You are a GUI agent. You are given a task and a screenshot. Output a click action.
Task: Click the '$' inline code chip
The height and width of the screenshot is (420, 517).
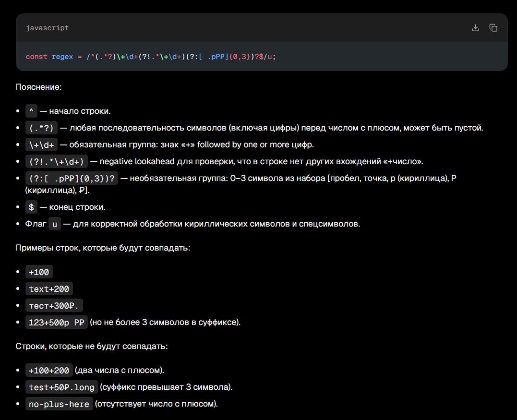pyautogui.click(x=31, y=207)
